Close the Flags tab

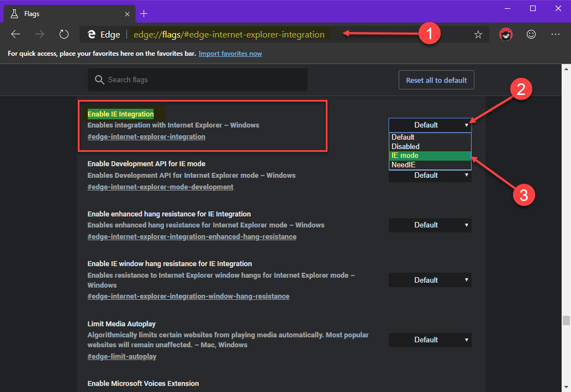[127, 14]
